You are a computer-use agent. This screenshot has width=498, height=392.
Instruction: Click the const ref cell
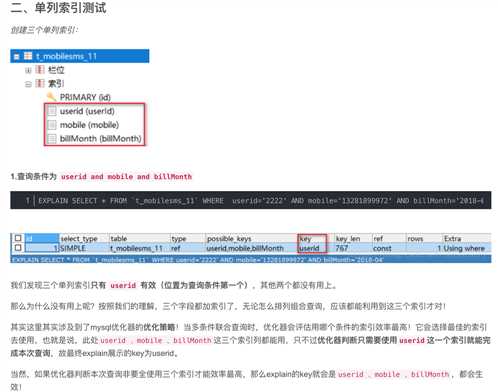click(389, 248)
